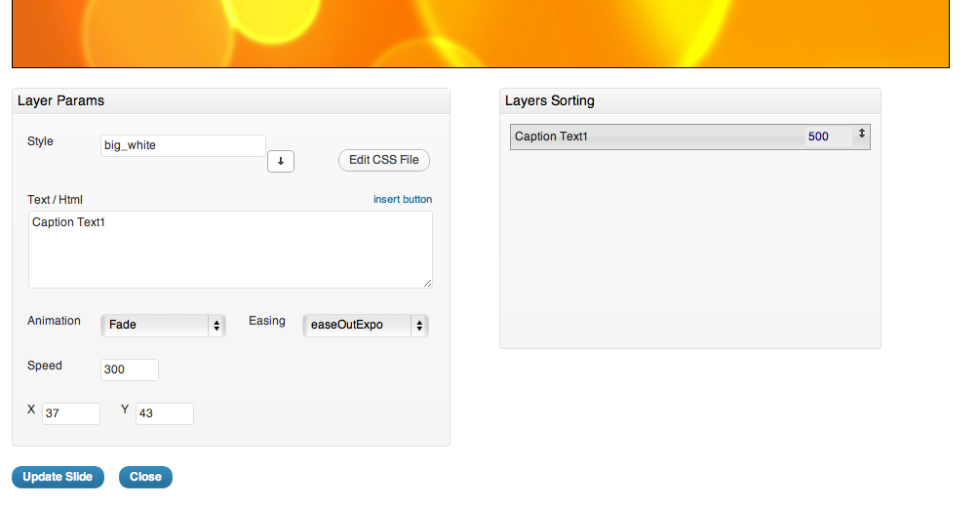The image size is (980, 506).
Task: Click the textarea resize grip corner
Action: pos(427,283)
